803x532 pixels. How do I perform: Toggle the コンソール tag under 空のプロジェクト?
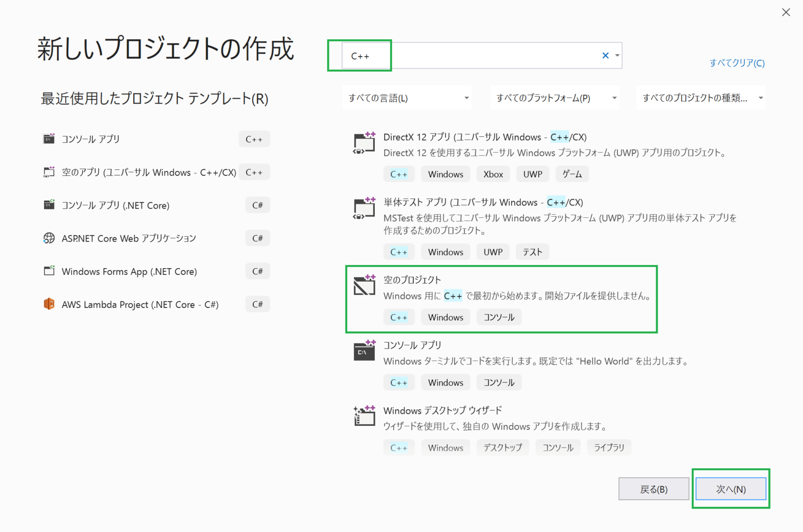click(499, 317)
